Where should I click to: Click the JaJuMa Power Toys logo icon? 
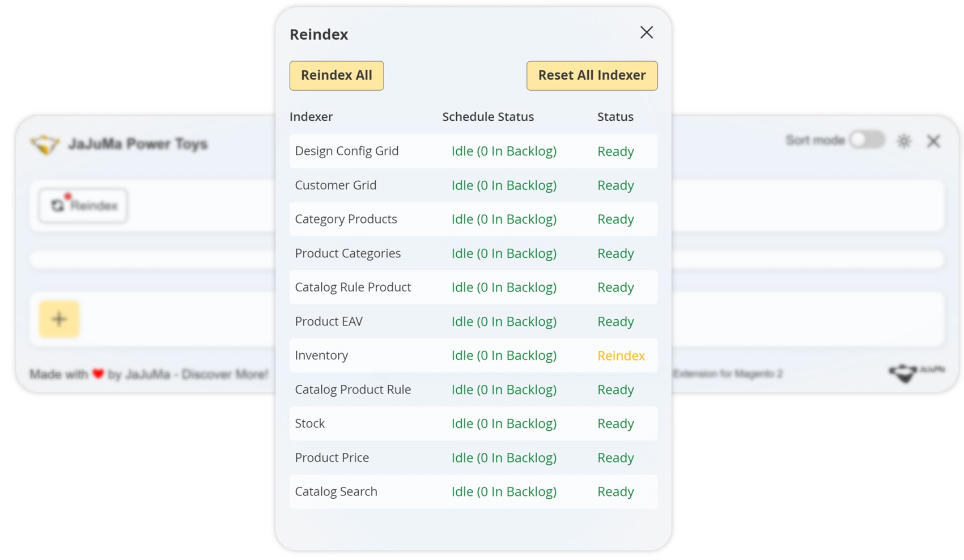[x=45, y=144]
